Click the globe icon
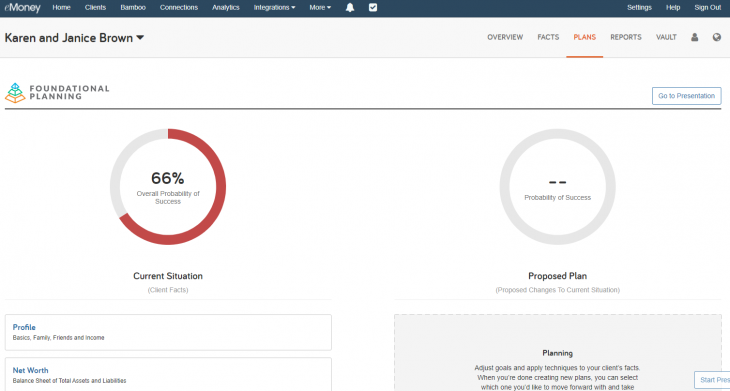This screenshot has width=730, height=391. [x=717, y=37]
